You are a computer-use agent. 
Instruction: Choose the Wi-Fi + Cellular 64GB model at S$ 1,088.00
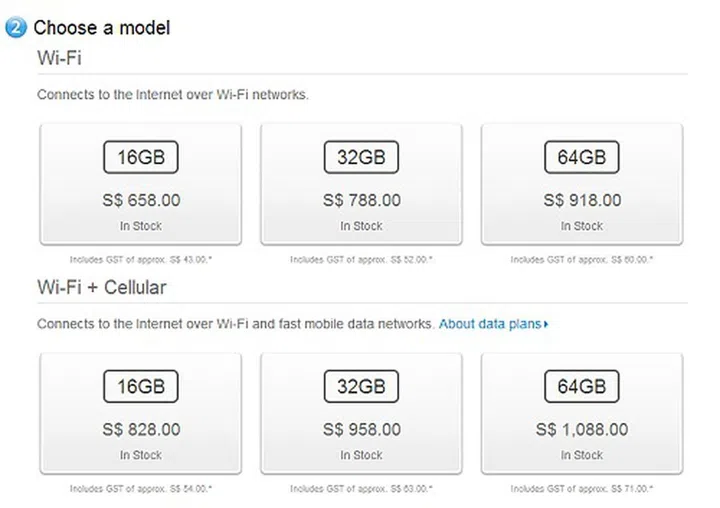[x=582, y=413]
